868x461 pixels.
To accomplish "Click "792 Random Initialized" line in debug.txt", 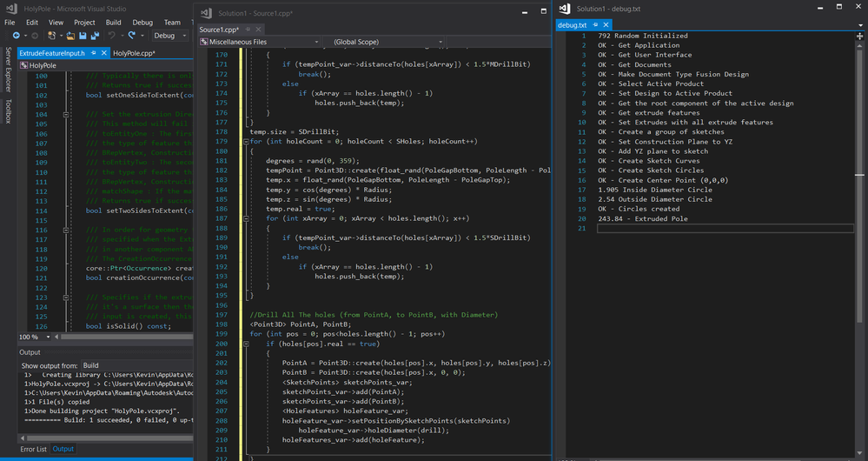I will pyautogui.click(x=643, y=36).
